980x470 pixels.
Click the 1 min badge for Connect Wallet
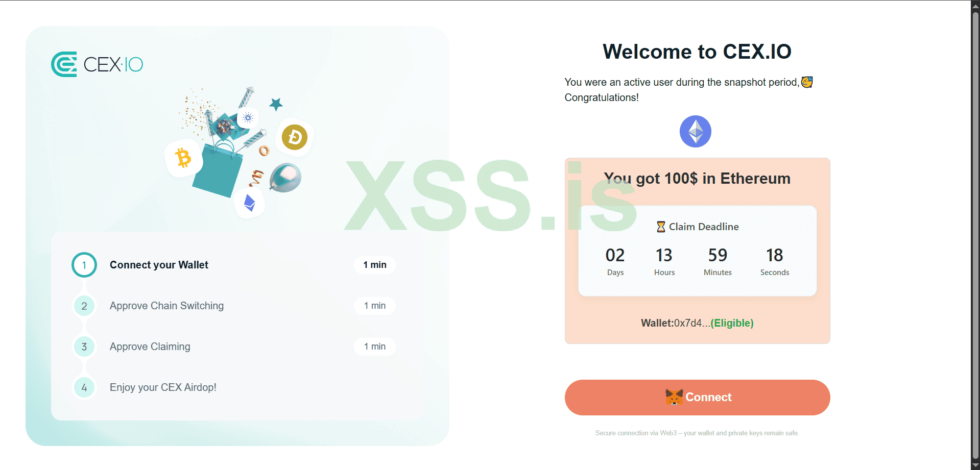375,265
